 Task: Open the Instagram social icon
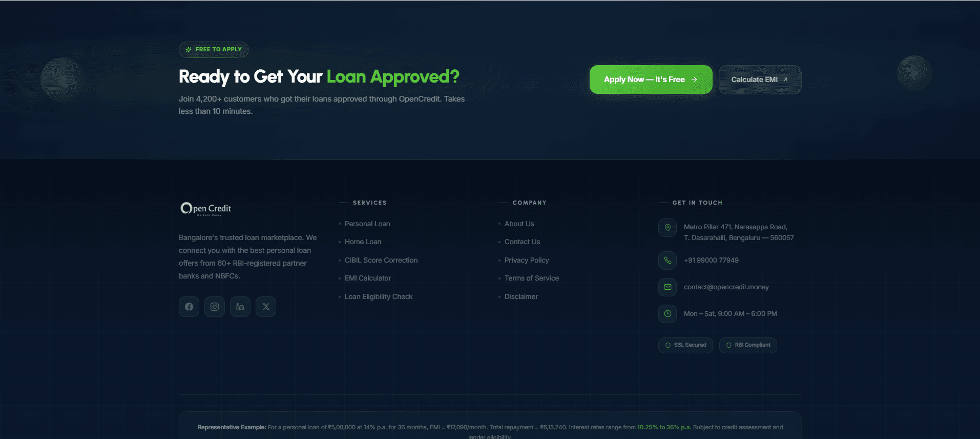215,307
